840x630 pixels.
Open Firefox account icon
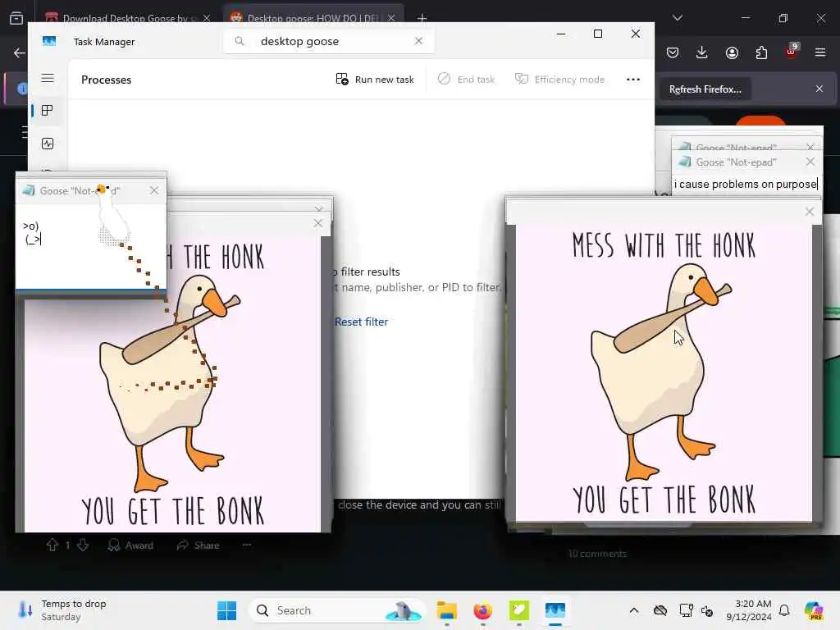click(x=732, y=52)
